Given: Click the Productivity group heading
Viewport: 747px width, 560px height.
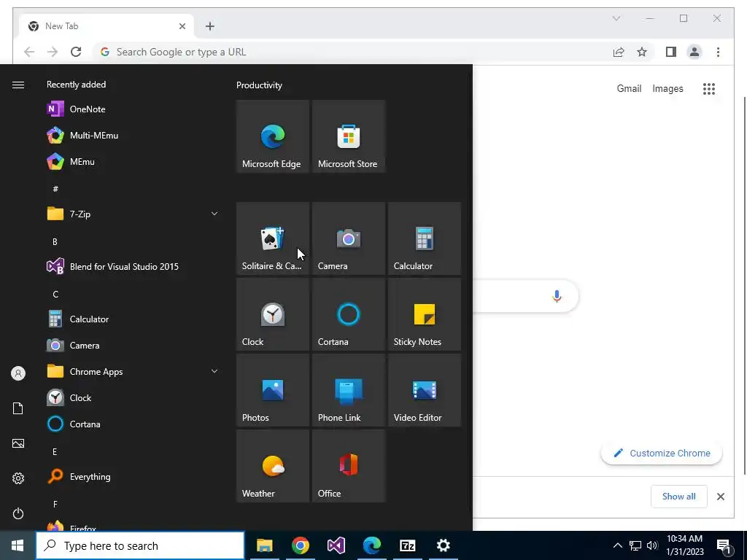Looking at the screenshot, I should pyautogui.click(x=259, y=85).
